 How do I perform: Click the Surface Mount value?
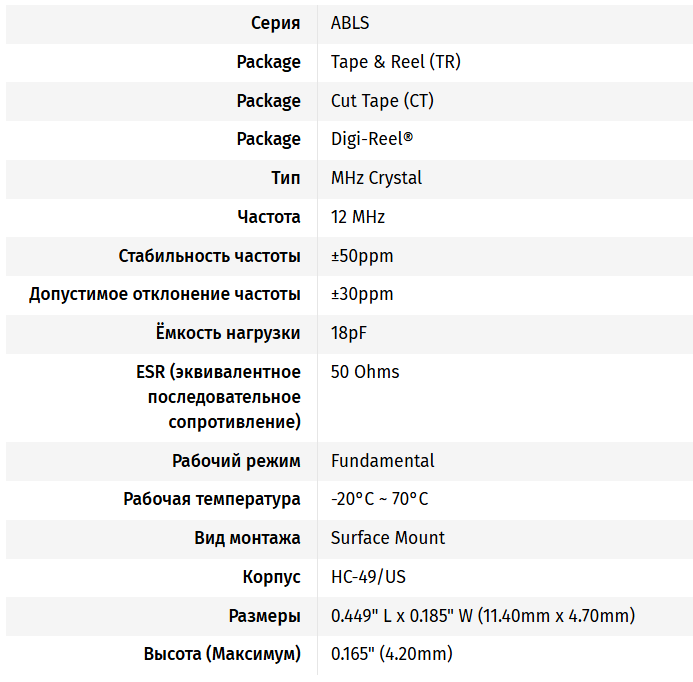pos(388,538)
